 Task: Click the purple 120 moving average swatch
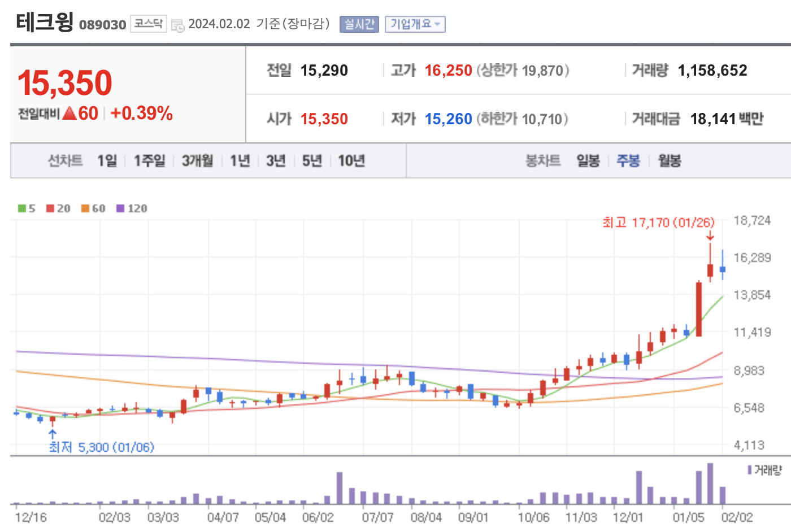point(120,208)
